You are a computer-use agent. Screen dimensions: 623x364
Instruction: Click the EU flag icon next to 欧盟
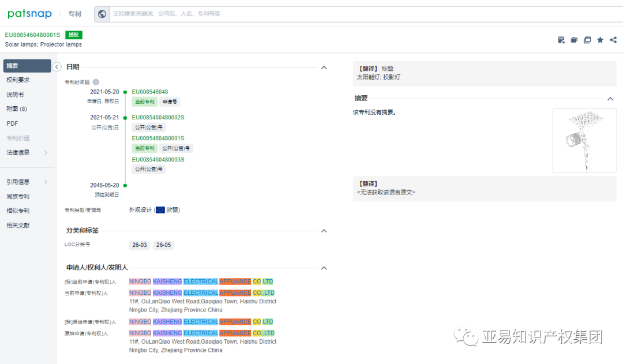tap(160, 210)
